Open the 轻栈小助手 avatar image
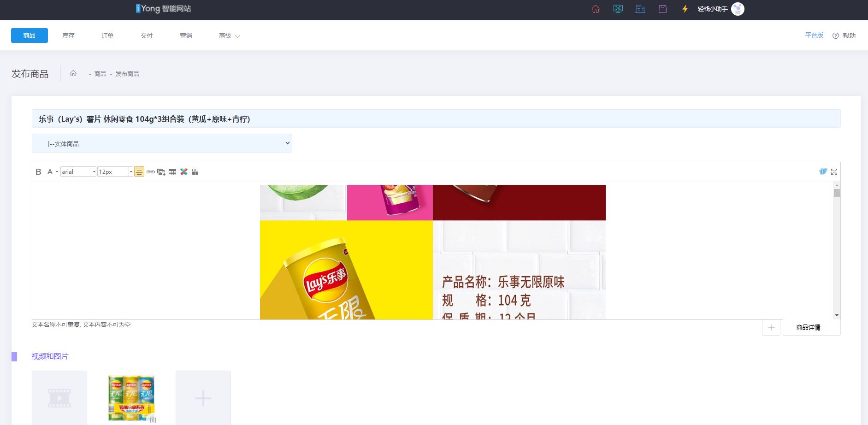This screenshot has width=868, height=425. pos(738,9)
